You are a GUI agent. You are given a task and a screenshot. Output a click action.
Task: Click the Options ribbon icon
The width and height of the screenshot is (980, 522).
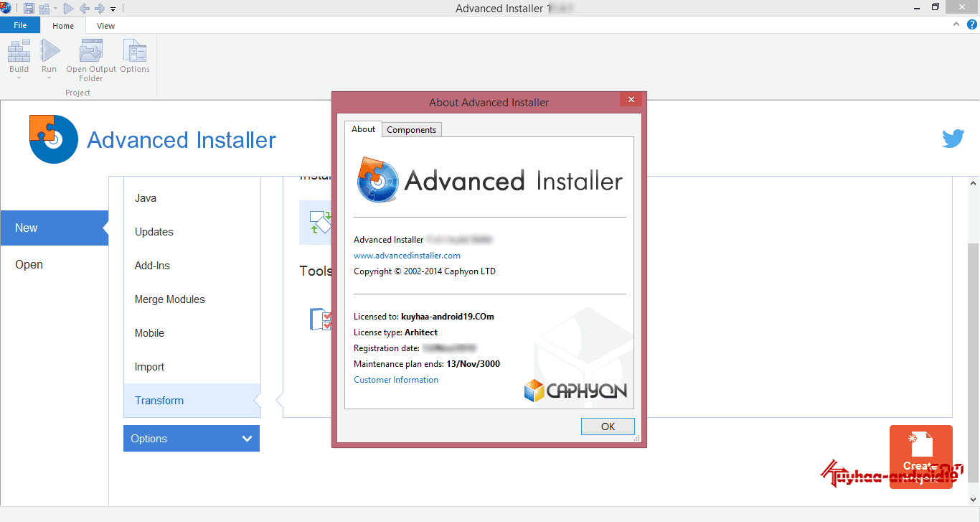pos(135,51)
